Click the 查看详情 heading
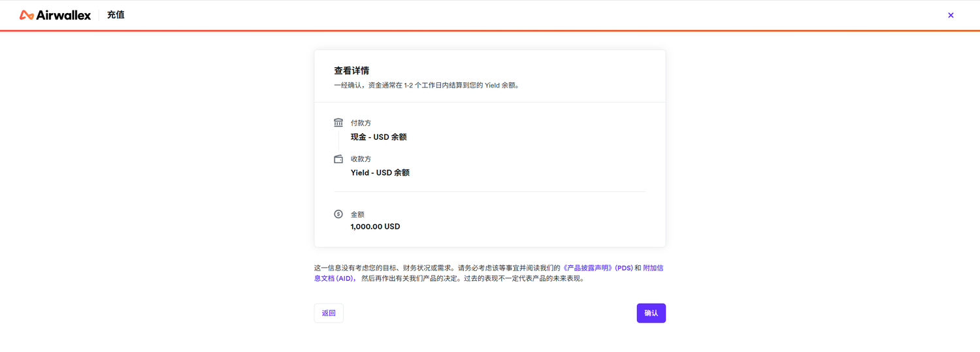Screen dimensions: 980x352 [352, 71]
